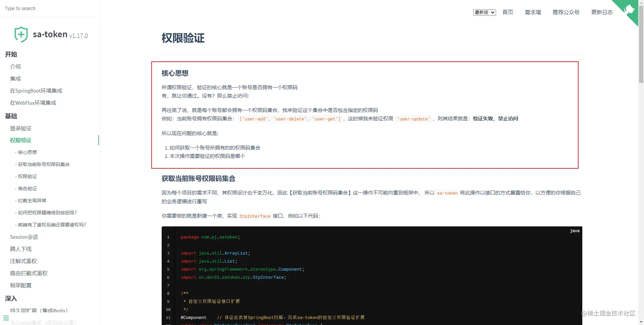
Task: Click the sa-token shield logo icon
Action: pyautogui.click(x=21, y=34)
